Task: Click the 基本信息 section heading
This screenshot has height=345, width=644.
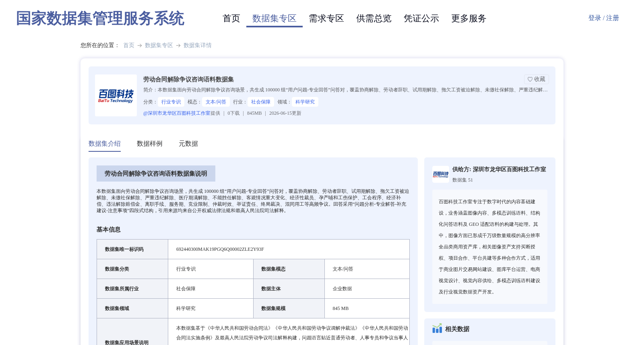Action: (x=109, y=229)
